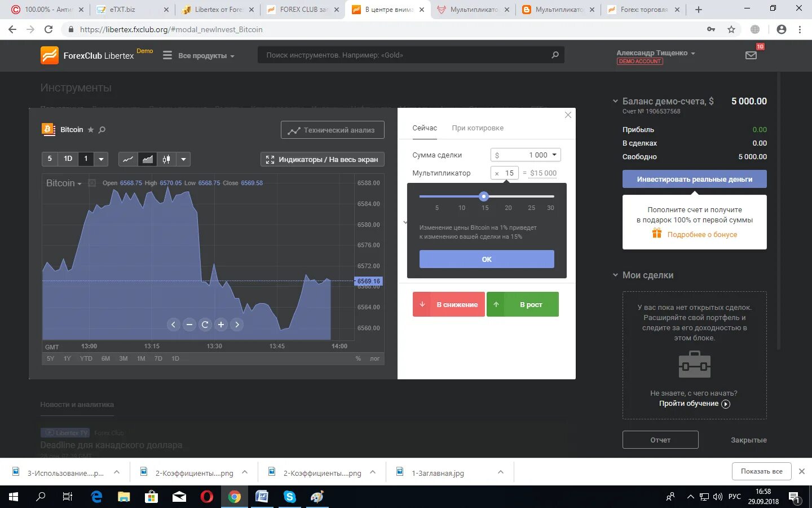Collapse the Мои сделки section
This screenshot has width=812, height=508.
615,275
